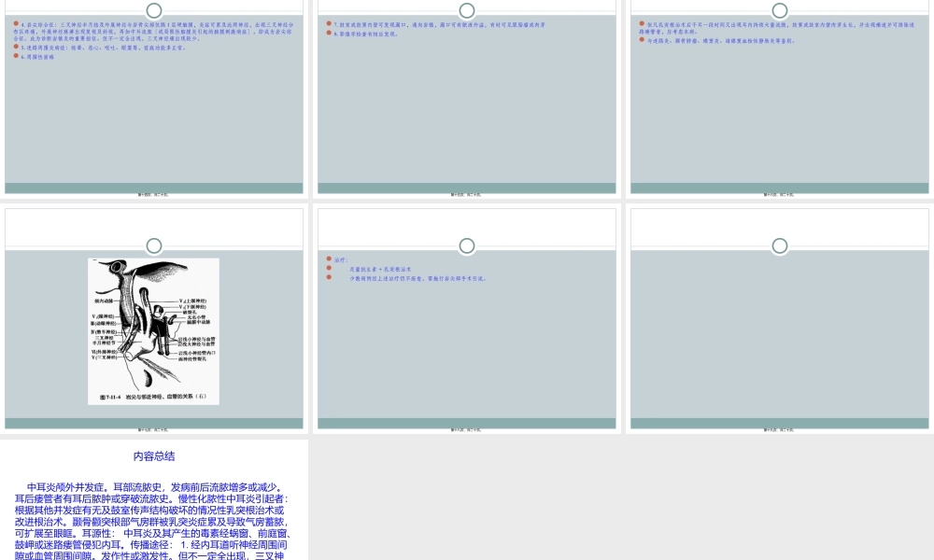The image size is (934, 560).
Task: Click the circle ornament on the 治疗 slide
Action: [467, 245]
